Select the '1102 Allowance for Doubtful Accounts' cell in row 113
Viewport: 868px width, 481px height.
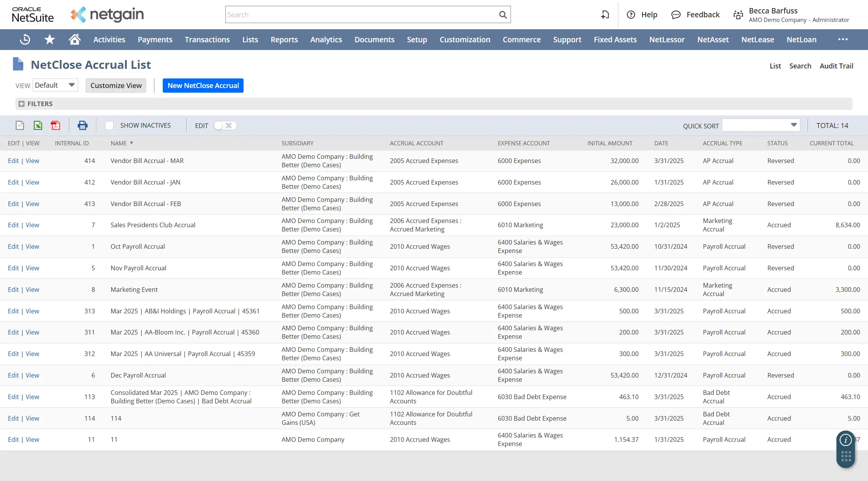[431, 397]
